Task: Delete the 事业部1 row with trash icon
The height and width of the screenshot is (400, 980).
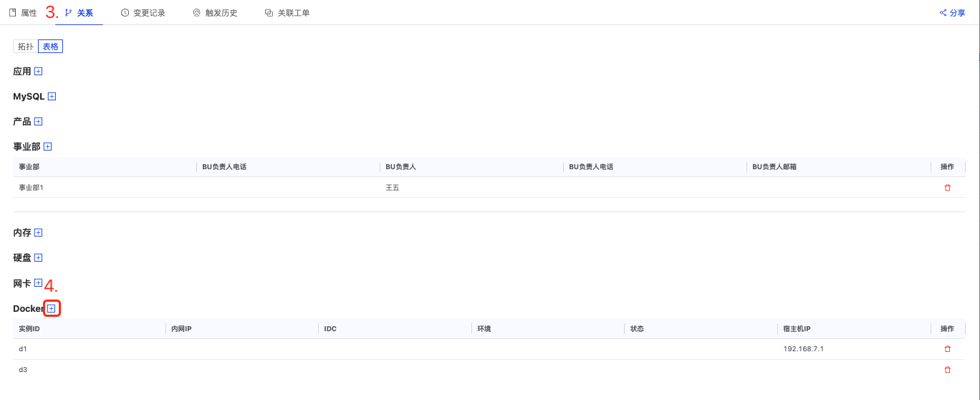Action: 947,188
